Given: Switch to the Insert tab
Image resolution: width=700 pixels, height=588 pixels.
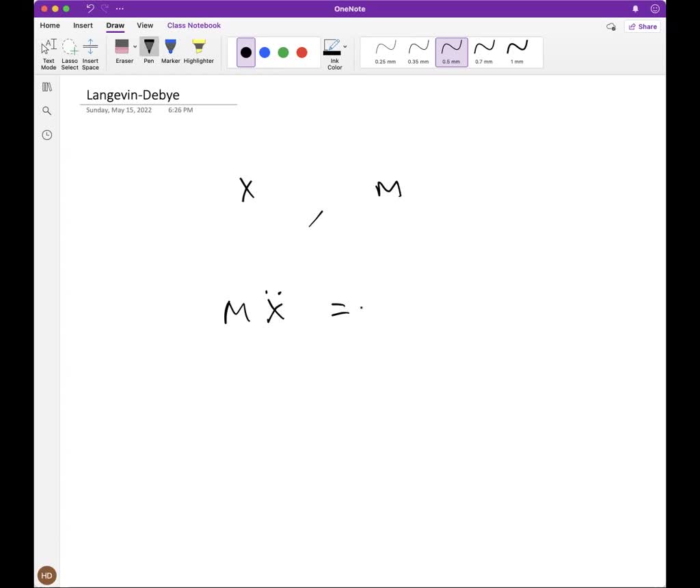Looking at the screenshot, I should (x=83, y=25).
